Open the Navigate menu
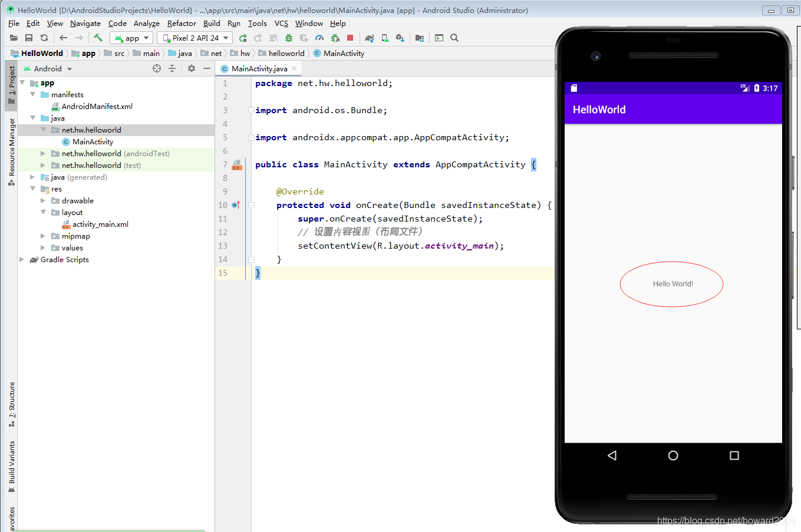The image size is (801, 532). (85, 23)
